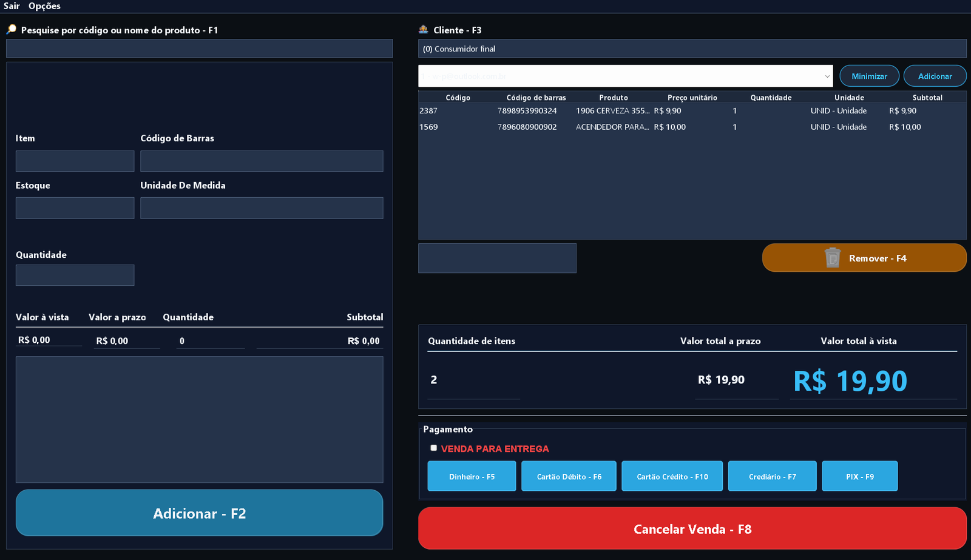
Task: Open the Sair menu
Action: (12, 6)
